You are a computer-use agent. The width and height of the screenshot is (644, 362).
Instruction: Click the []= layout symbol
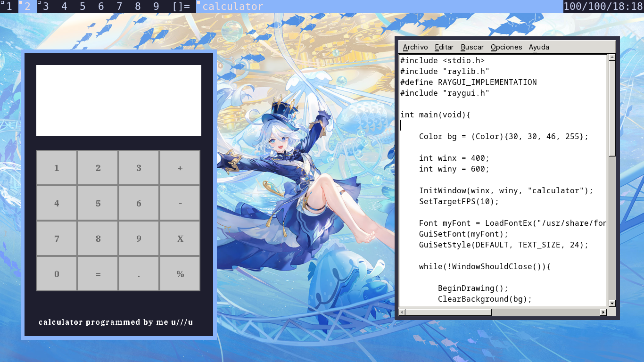[x=181, y=7]
